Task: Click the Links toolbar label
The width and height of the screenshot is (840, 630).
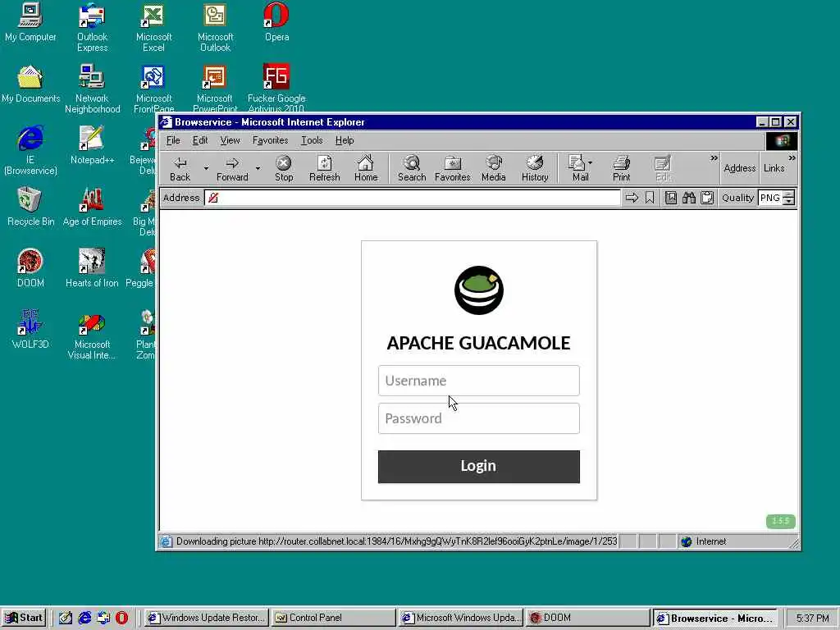Action: (774, 168)
